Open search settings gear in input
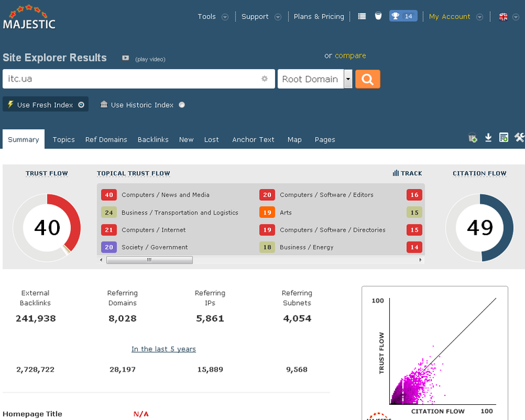Viewport: 525px width, 420px height. [x=264, y=79]
